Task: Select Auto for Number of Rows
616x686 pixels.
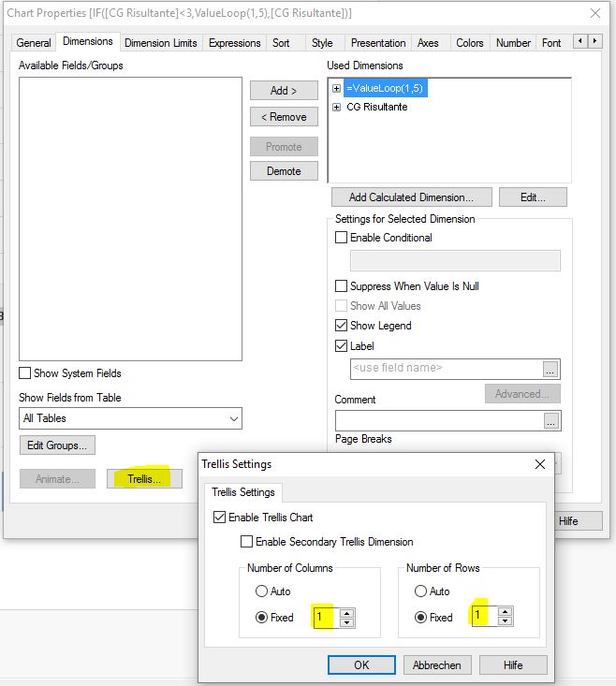Action: click(x=420, y=591)
